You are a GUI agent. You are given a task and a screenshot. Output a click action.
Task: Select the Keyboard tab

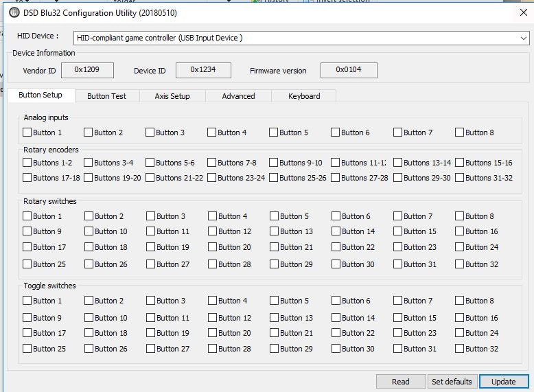click(x=304, y=96)
